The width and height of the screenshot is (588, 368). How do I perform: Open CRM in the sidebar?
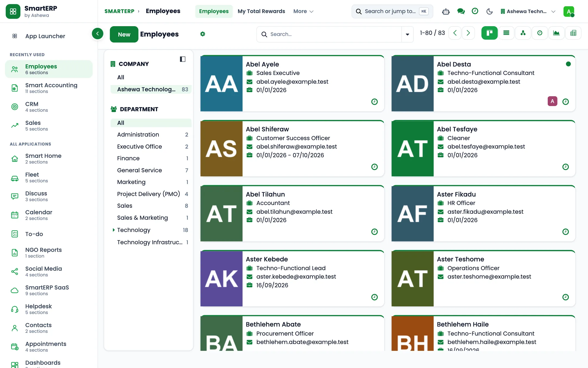click(x=49, y=107)
